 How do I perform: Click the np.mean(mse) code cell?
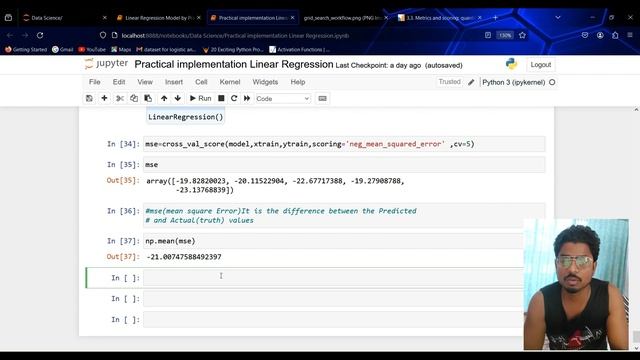[x=333, y=241]
